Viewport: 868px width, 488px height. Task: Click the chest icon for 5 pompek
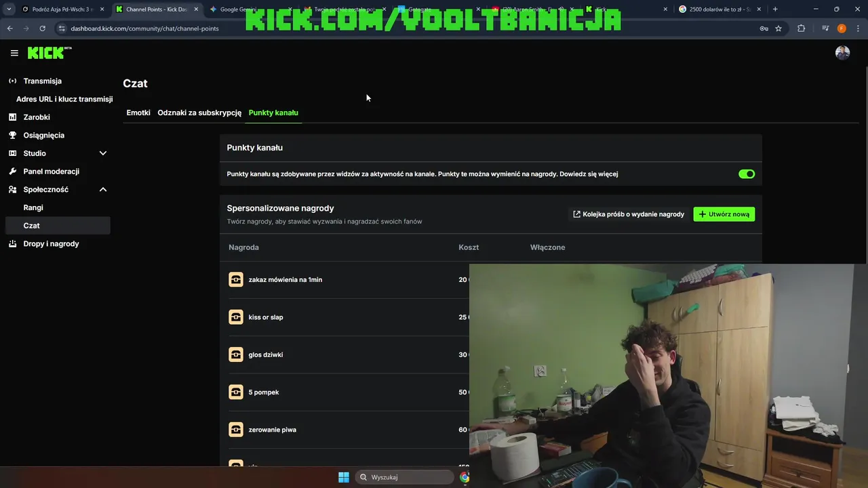click(x=236, y=392)
